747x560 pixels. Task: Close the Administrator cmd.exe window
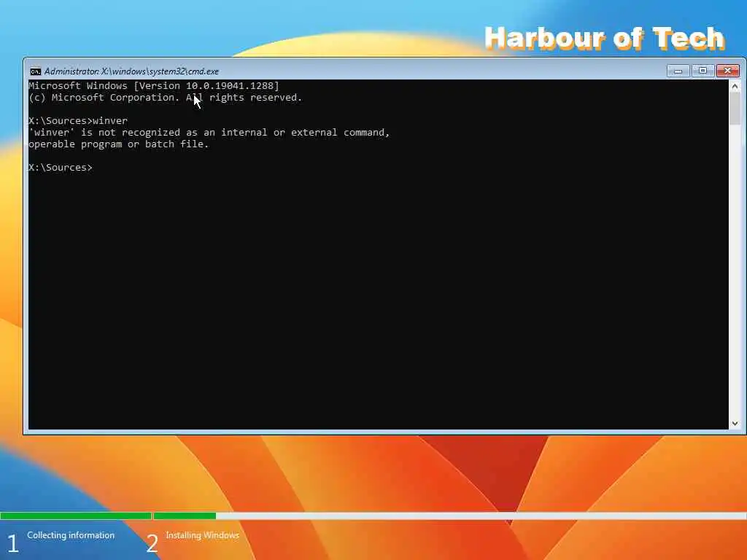tap(728, 71)
